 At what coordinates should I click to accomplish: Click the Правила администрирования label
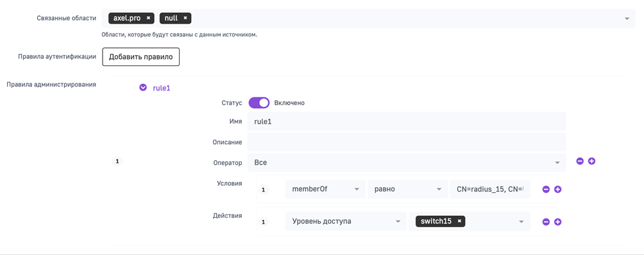coord(52,85)
